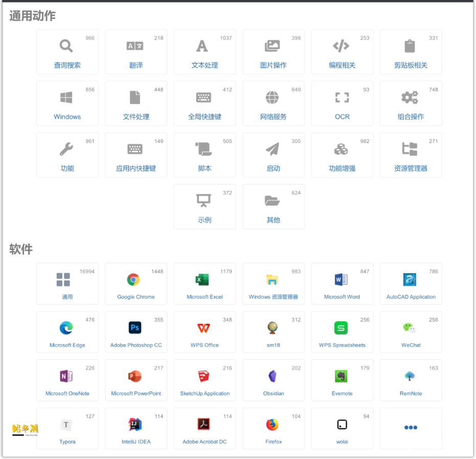Click the Adobe Acrobat DC icon
Screen dimensions: 476x459
click(x=203, y=424)
